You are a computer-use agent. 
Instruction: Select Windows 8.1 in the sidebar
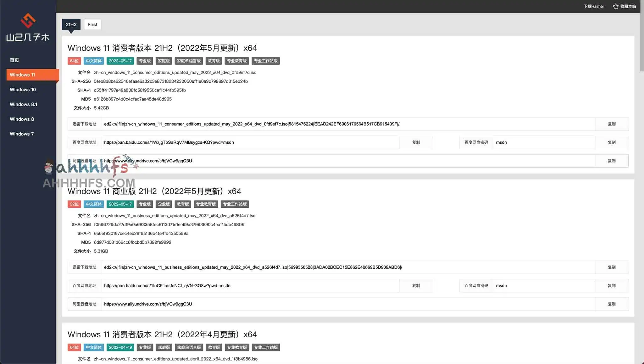[24, 104]
